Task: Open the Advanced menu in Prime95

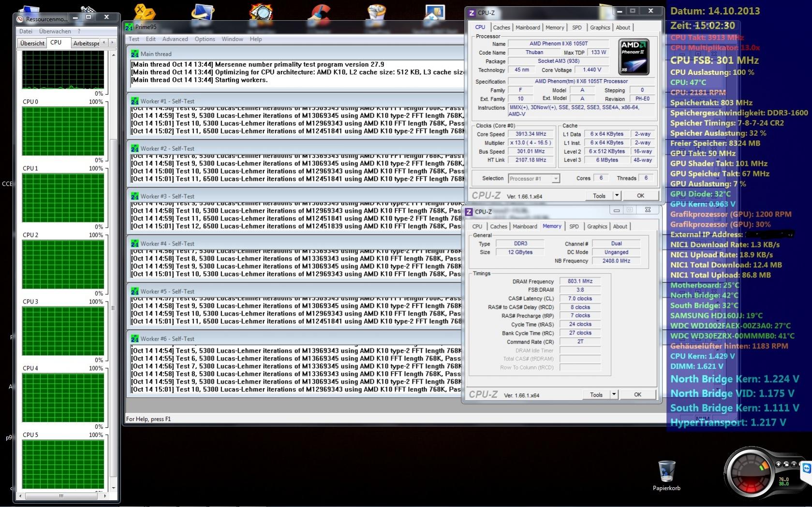Action: click(x=175, y=39)
